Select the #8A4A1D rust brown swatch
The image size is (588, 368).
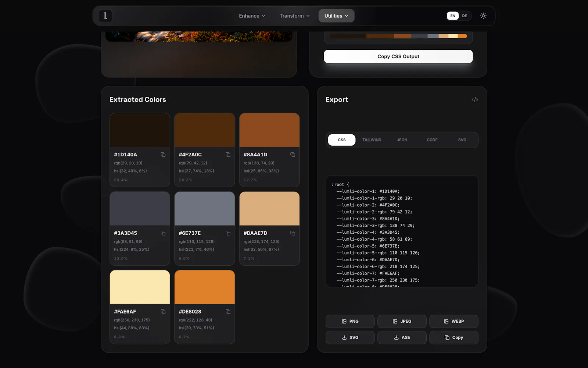[269, 130]
